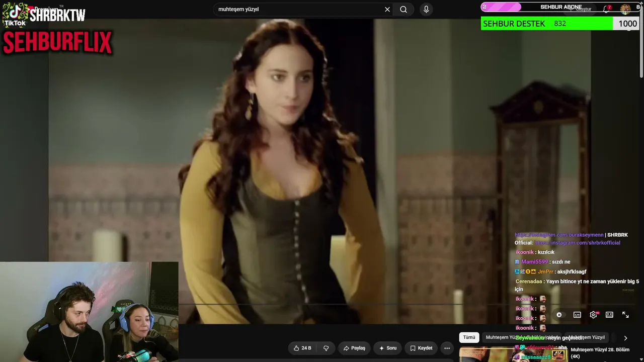Click the Soru ask button
Screen dimensions: 644x362
[388, 348]
